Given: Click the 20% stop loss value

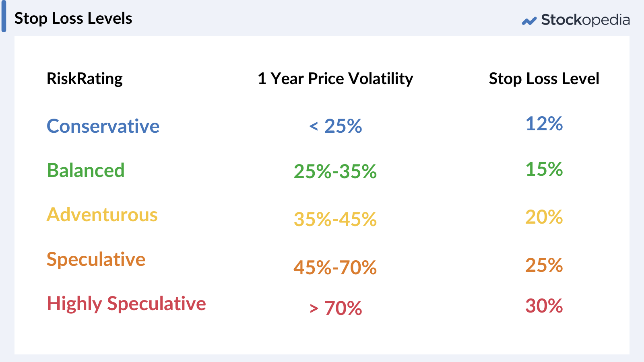Looking at the screenshot, I should (x=544, y=217).
